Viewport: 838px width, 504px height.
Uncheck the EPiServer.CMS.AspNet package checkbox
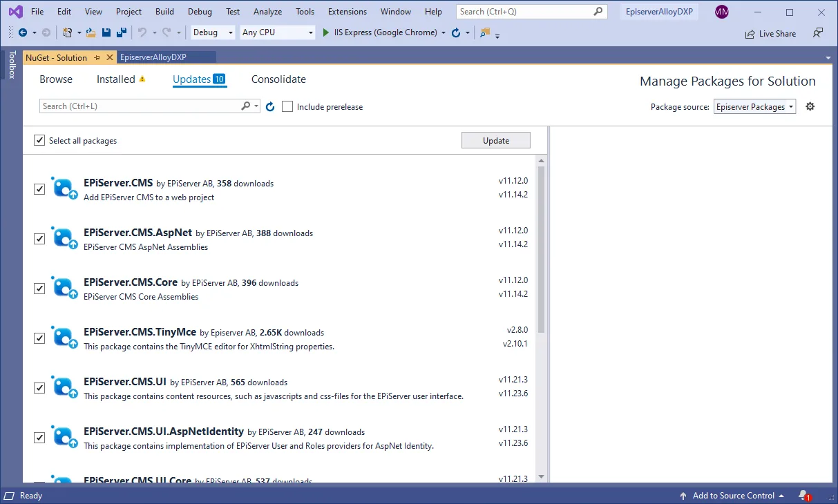39,238
